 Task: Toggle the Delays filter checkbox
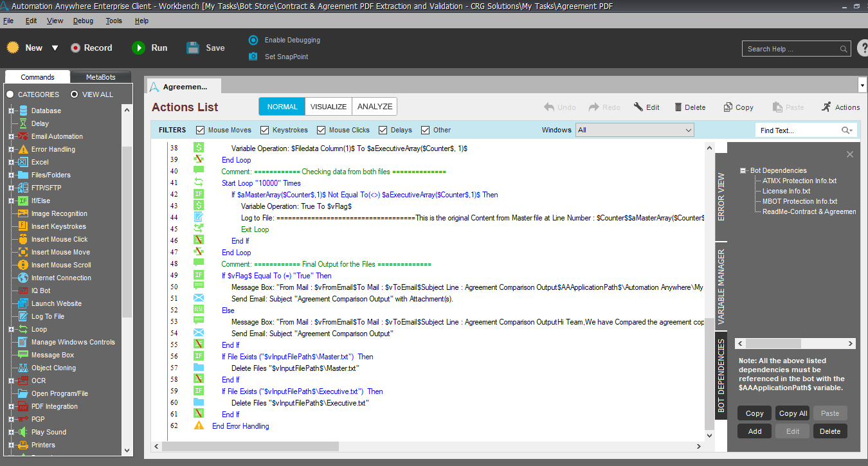click(x=383, y=130)
